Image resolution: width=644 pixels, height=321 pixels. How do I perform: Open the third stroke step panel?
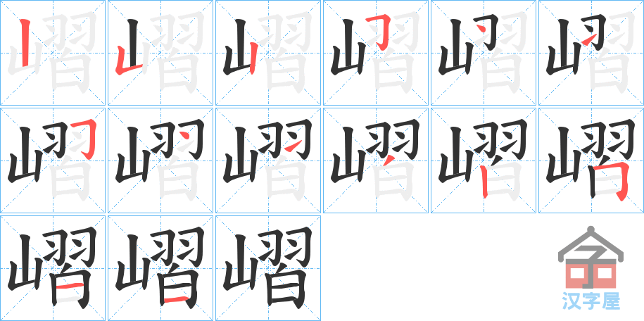click(268, 53)
